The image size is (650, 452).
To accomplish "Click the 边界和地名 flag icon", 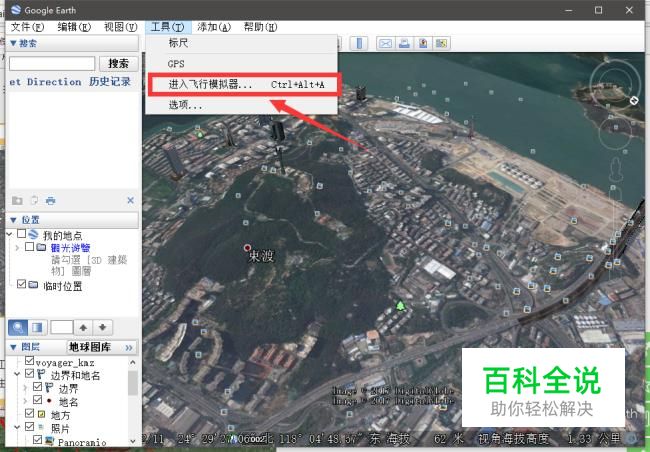I will coord(41,374).
